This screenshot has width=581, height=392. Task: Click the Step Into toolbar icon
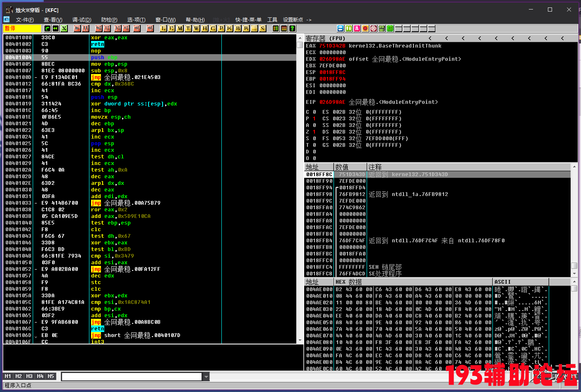pyautogui.click(x=98, y=29)
